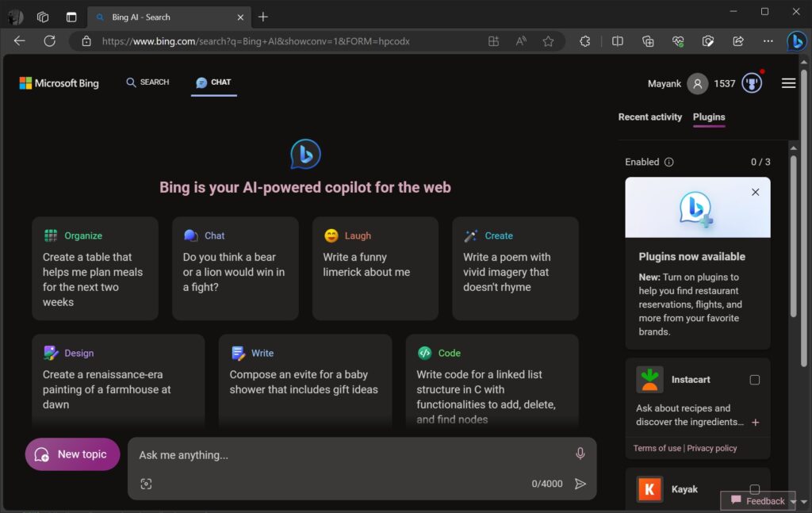This screenshot has width=812, height=513.
Task: Open the Recent activity tab
Action: [x=649, y=117]
